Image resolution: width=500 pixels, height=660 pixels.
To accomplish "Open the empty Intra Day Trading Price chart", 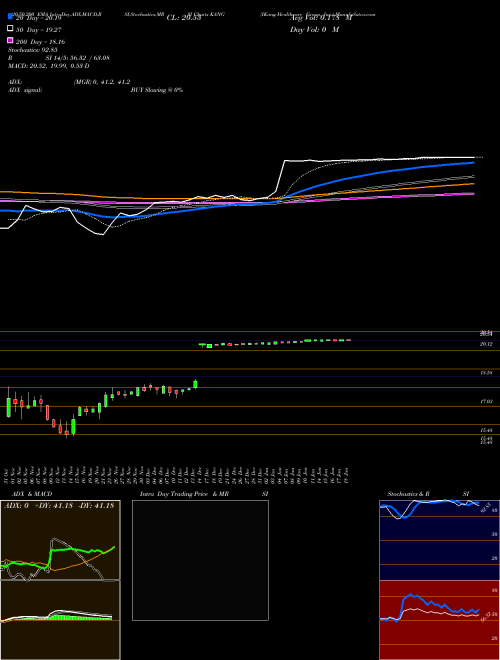I will pos(200,560).
